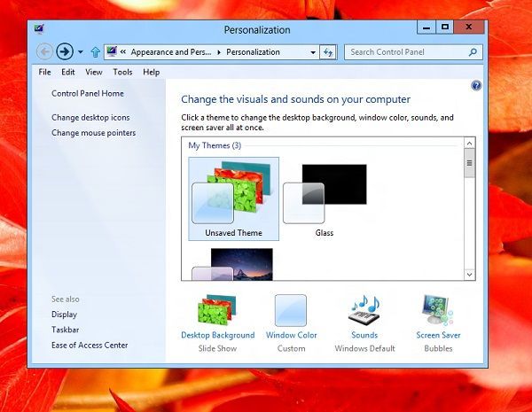The width and height of the screenshot is (532, 412).
Task: Open the recent locations dropdown arrow
Action: (81, 52)
